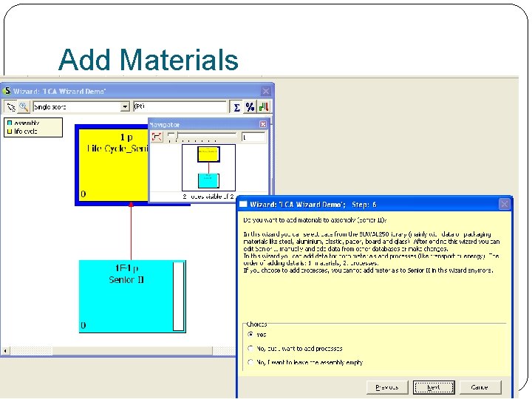The height and width of the screenshot is (399, 532).
Task: Toggle the percent display icon
Action: click(x=250, y=107)
